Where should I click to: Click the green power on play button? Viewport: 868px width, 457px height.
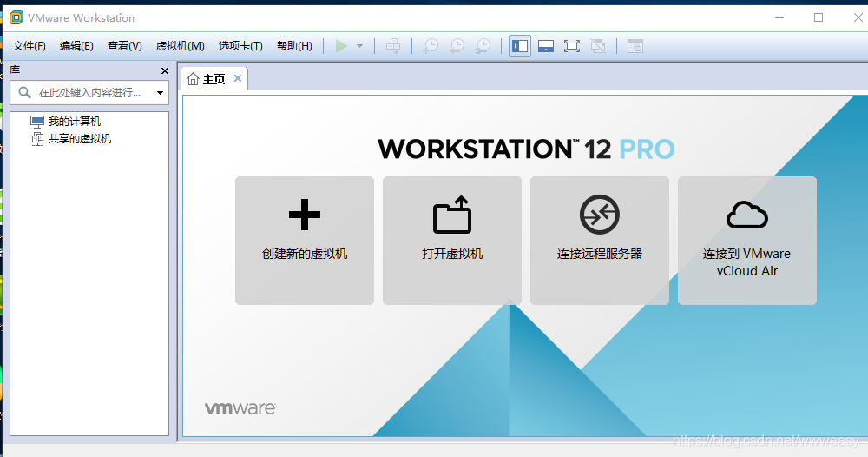click(x=341, y=46)
